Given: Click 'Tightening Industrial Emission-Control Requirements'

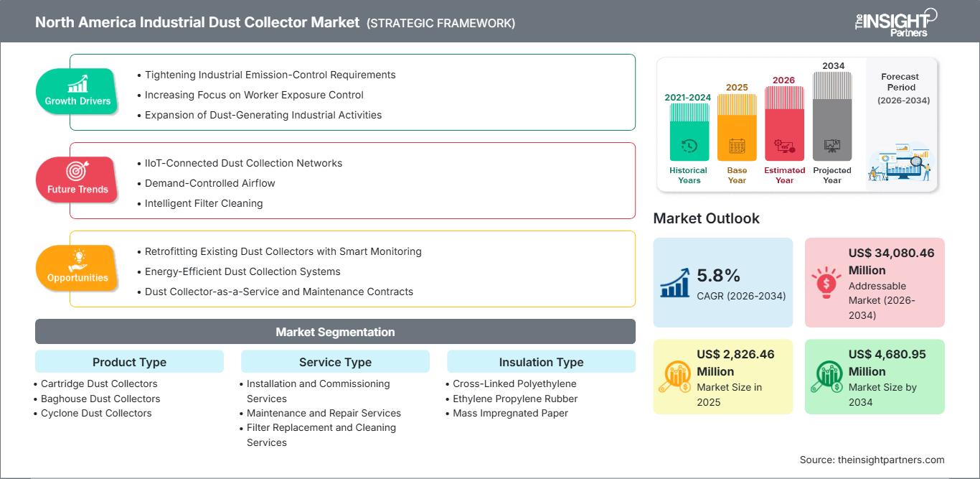Looking at the screenshot, I should click(x=270, y=75).
